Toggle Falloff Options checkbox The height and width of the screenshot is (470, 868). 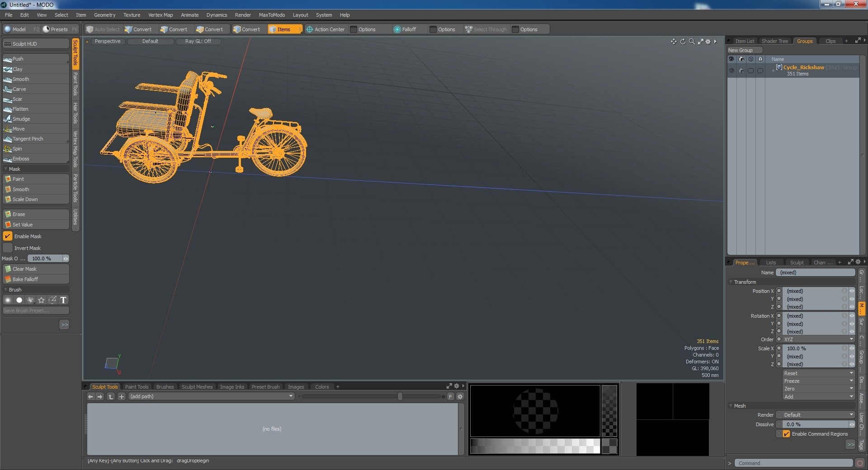click(433, 29)
